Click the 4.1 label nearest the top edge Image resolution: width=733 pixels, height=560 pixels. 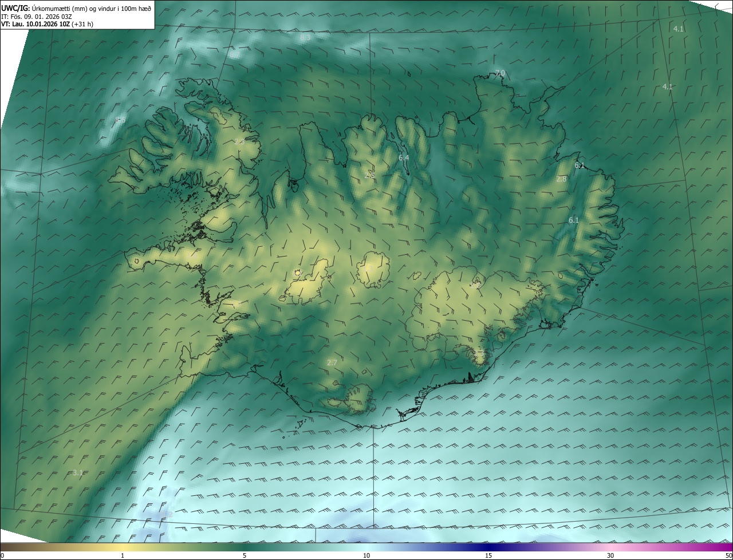(x=678, y=29)
